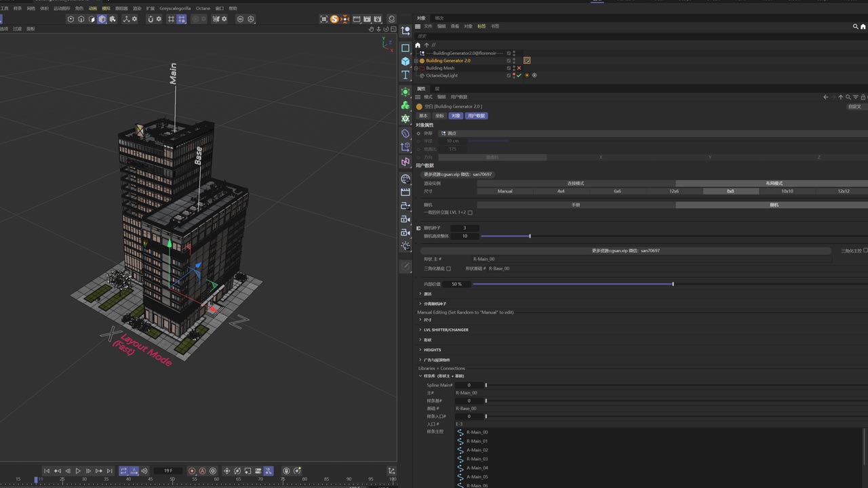The height and width of the screenshot is (488, 868).
Task: Open the Greyscalegorilla menu
Action: (175, 9)
